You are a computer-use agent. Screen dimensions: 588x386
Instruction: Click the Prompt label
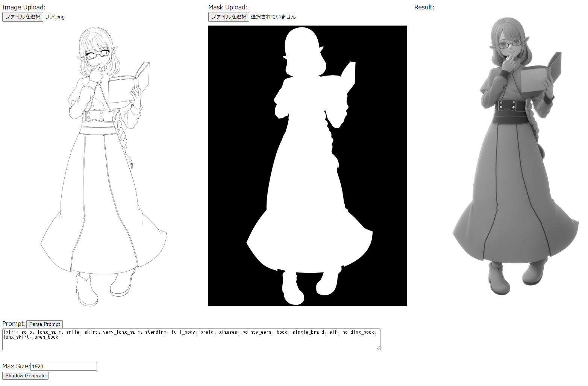(x=13, y=324)
